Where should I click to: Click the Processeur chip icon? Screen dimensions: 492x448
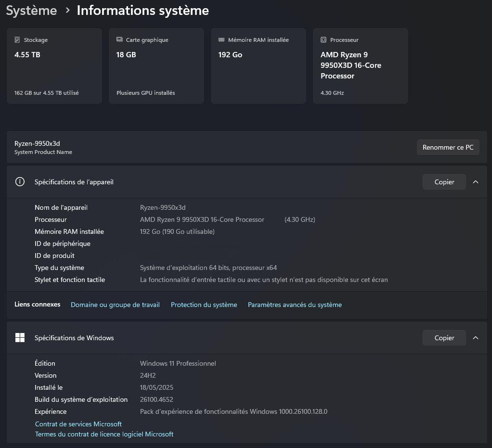coord(324,40)
